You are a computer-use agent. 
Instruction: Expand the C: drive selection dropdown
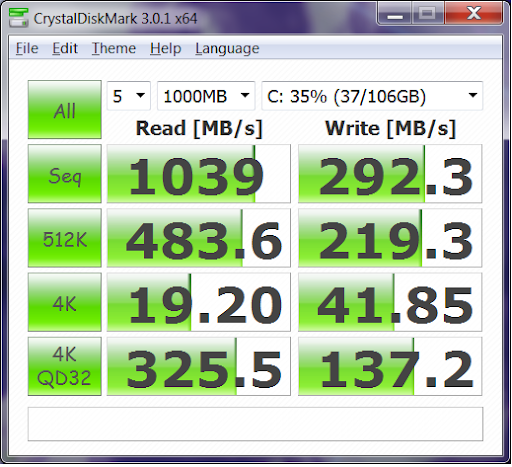point(372,96)
